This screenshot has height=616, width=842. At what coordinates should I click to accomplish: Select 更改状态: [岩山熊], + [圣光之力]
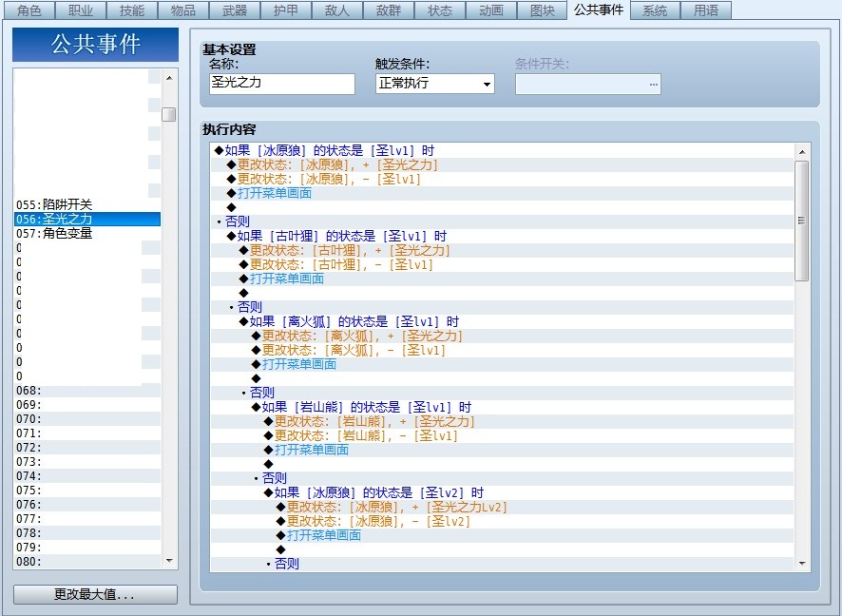coord(502,421)
